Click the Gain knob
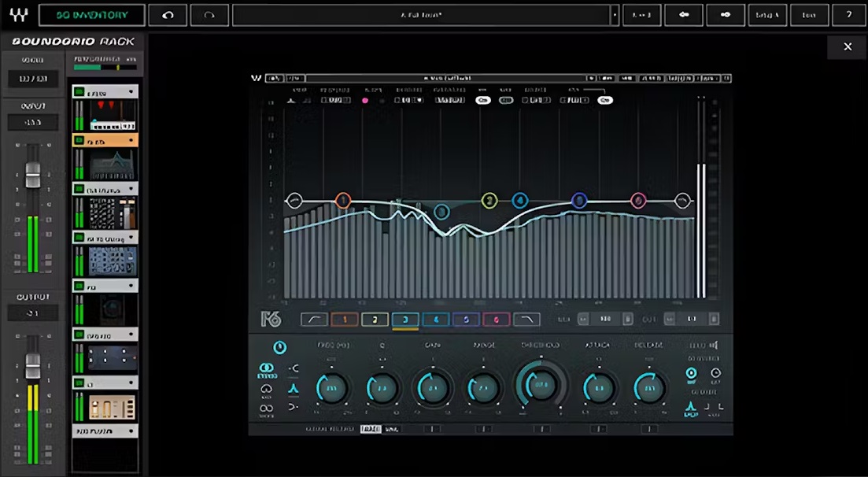This screenshot has width=868, height=477. point(433,388)
